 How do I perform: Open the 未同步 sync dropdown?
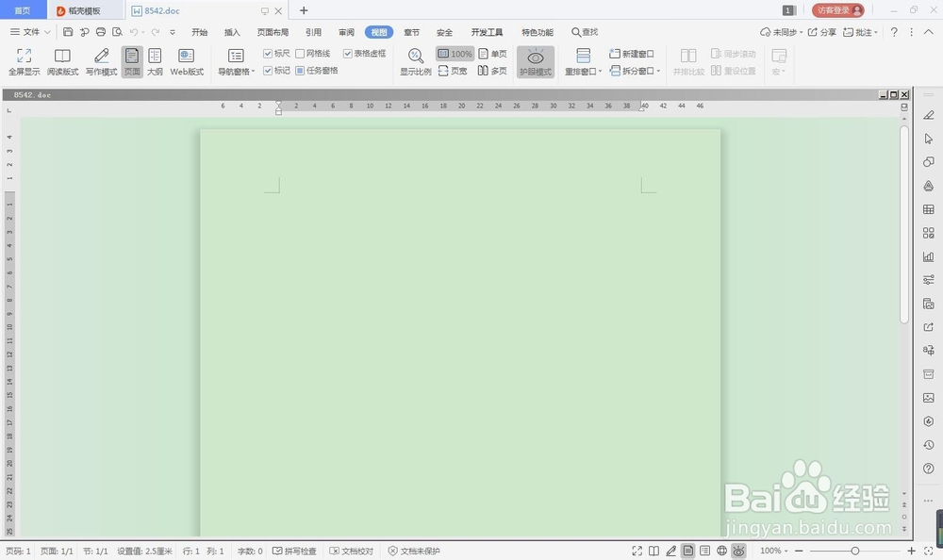[x=781, y=32]
